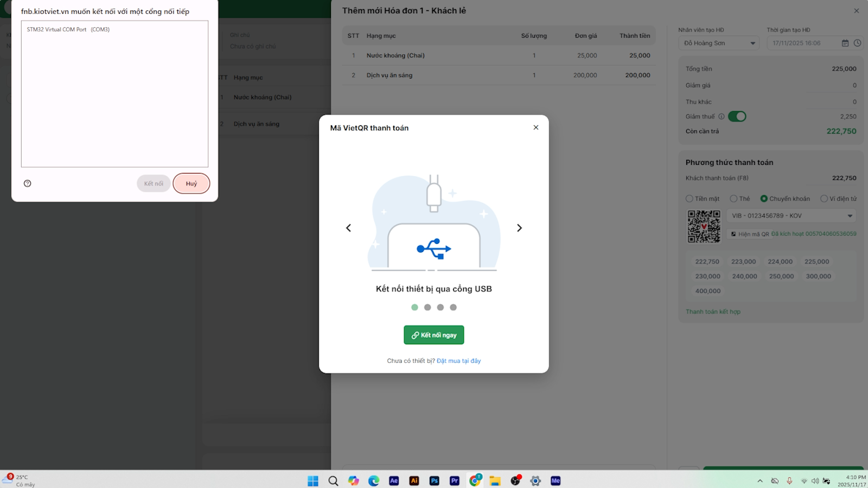This screenshot has height=488, width=868.
Task: Open Windows Settings gear in the taskbar
Action: [x=535, y=481]
